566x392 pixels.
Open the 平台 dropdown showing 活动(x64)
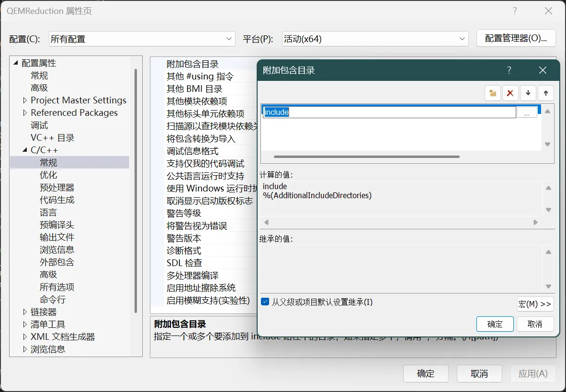[x=374, y=39]
